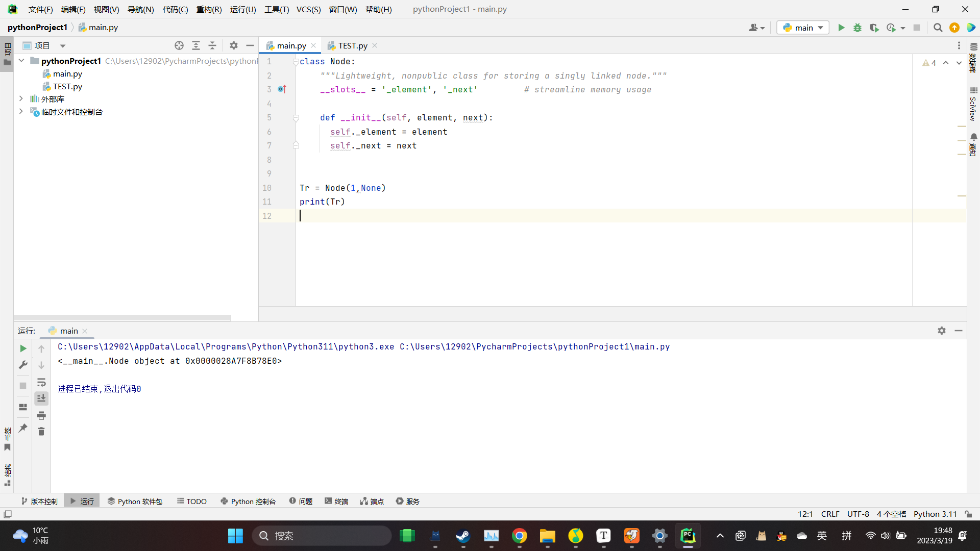Click the green Run button in top toolbar
Screen dimensions: 980x551
click(x=841, y=28)
